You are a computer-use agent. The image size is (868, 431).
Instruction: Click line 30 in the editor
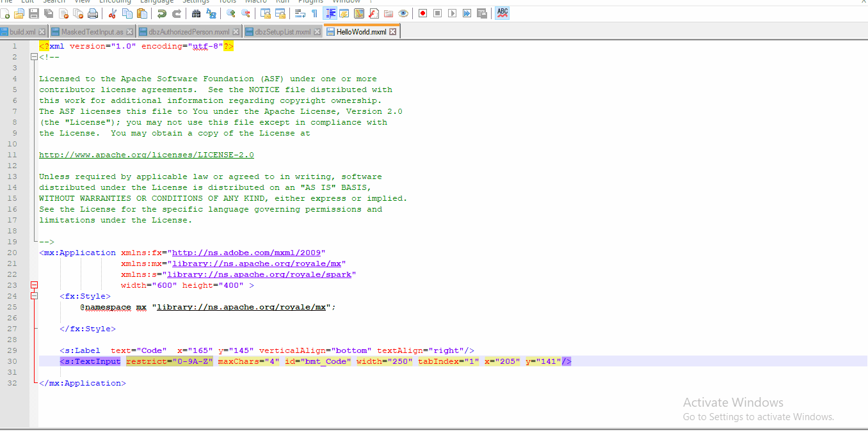pos(256,361)
